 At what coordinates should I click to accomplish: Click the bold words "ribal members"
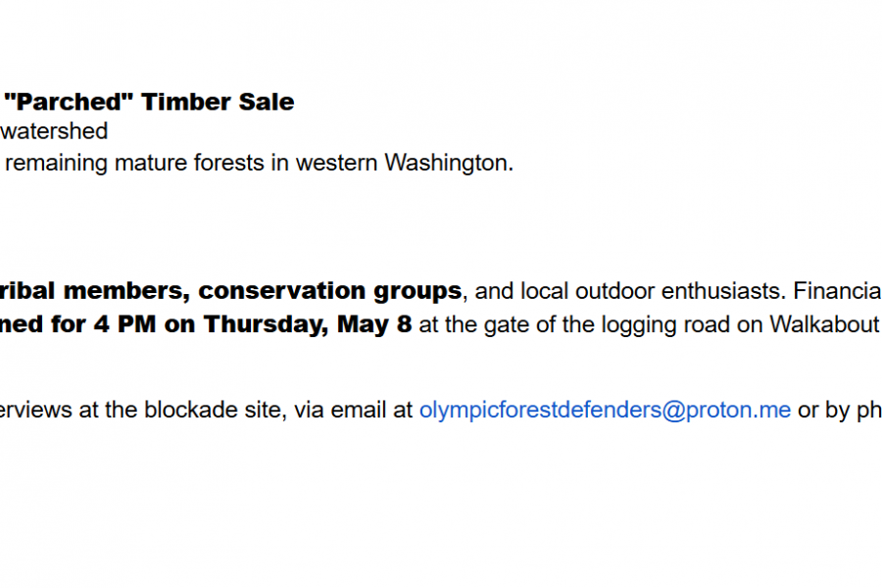pyautogui.click(x=93, y=291)
